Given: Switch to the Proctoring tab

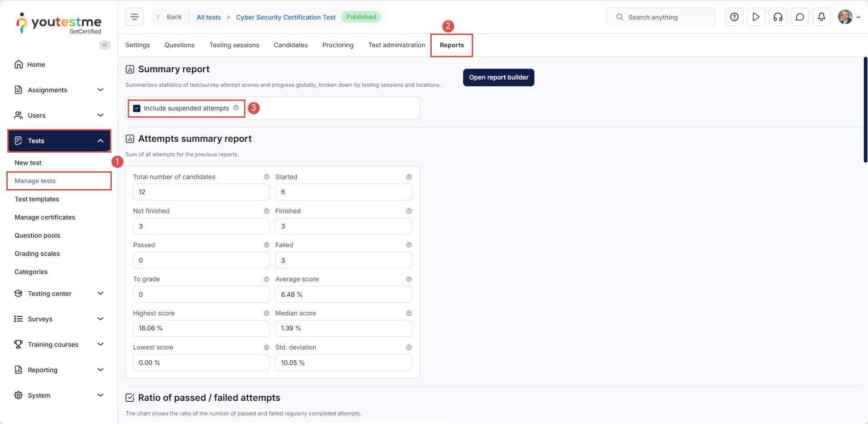Looking at the screenshot, I should (338, 45).
